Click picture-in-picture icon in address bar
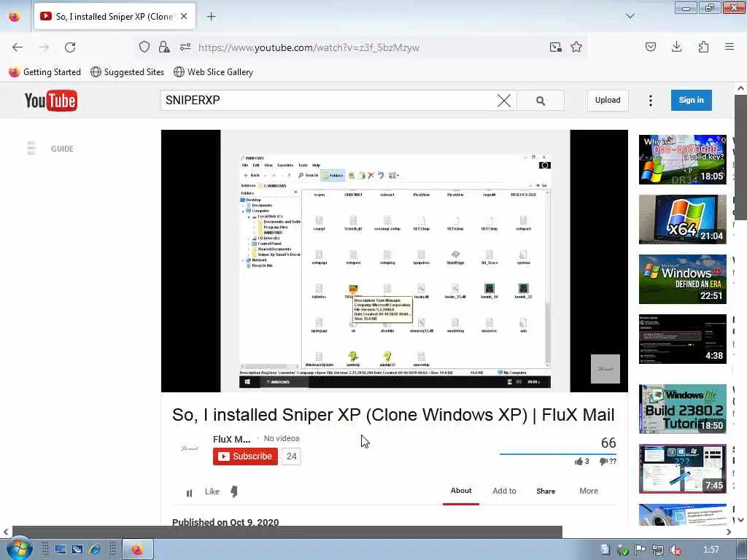 555,47
